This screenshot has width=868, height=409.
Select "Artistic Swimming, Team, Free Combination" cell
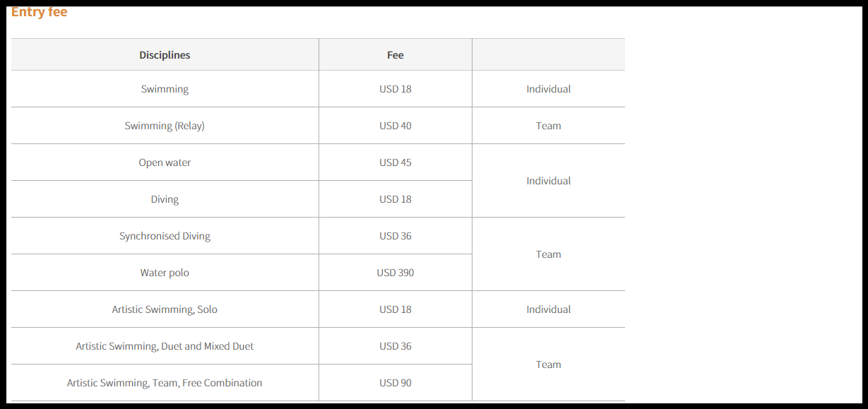coord(165,383)
